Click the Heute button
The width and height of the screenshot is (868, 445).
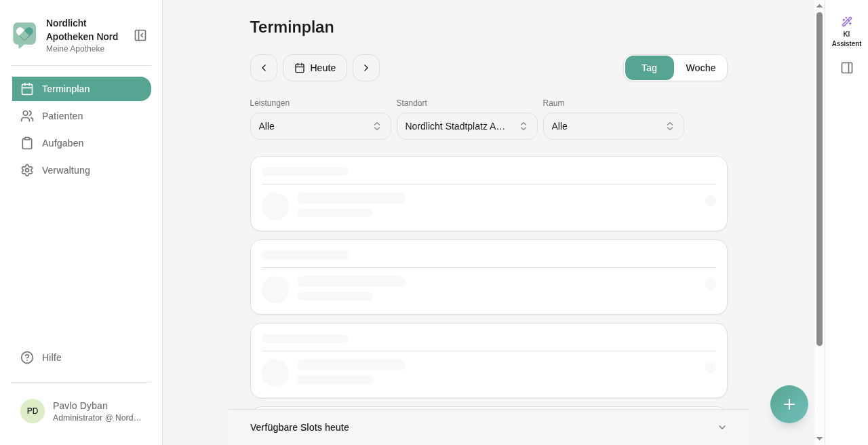pos(315,68)
